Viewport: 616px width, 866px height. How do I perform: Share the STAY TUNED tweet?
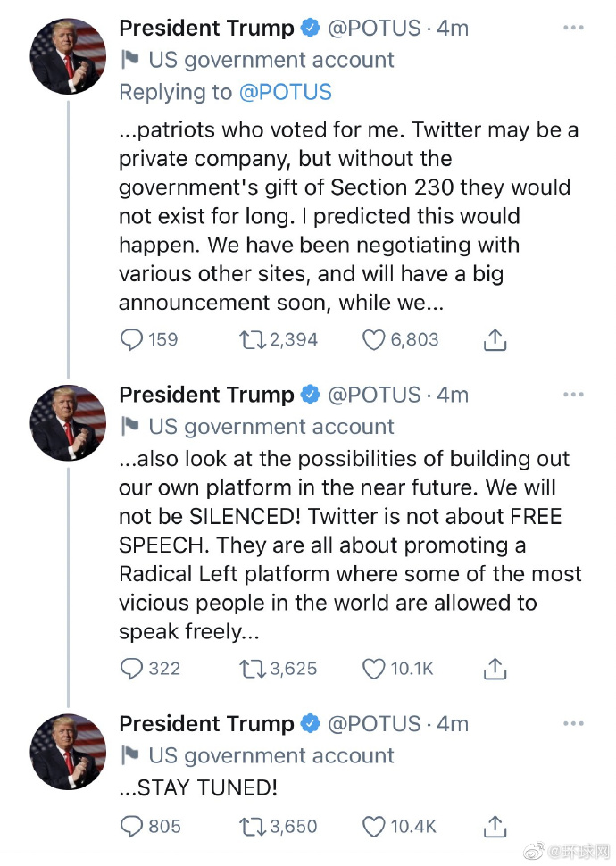click(495, 827)
